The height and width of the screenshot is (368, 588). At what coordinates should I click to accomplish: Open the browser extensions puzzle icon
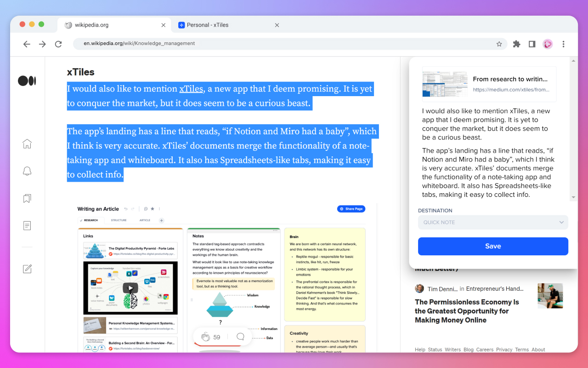pos(516,44)
